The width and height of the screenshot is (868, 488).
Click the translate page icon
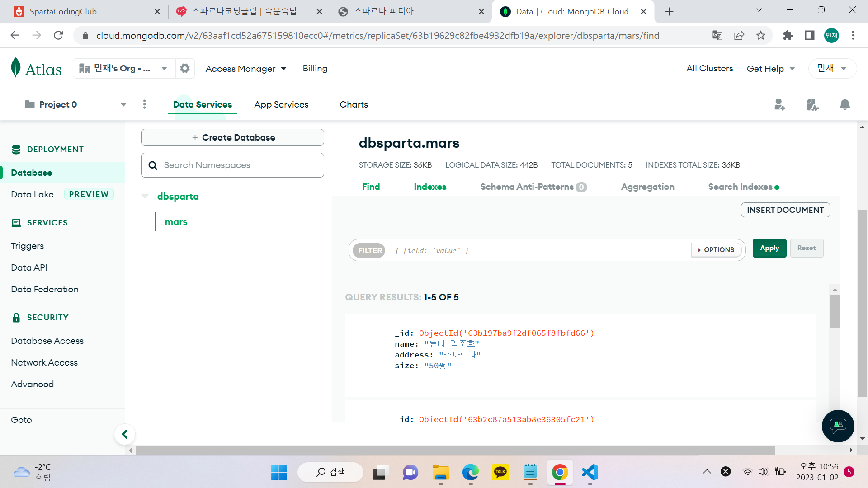point(717,35)
